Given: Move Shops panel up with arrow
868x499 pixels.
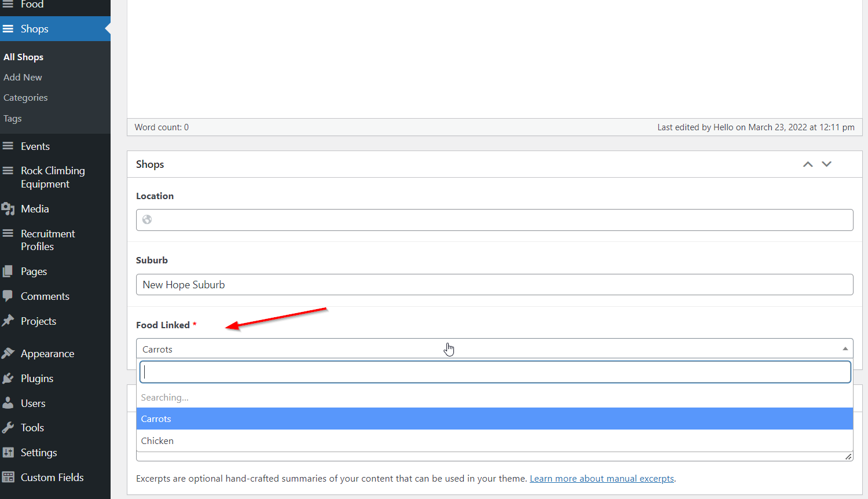Looking at the screenshot, I should tap(808, 164).
